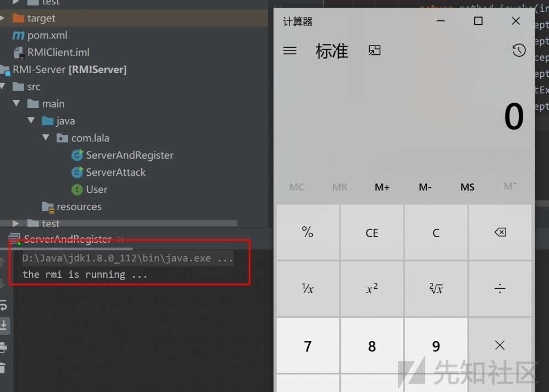Click calculator digit 8 key

coord(372,345)
